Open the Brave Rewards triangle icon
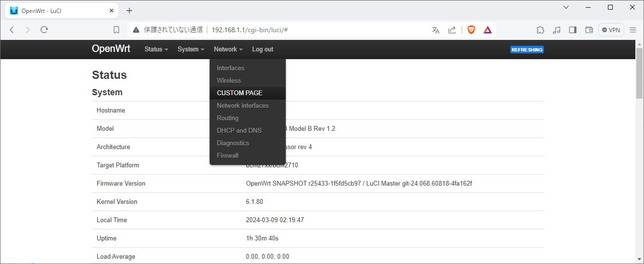The width and height of the screenshot is (644, 264). coord(488,30)
